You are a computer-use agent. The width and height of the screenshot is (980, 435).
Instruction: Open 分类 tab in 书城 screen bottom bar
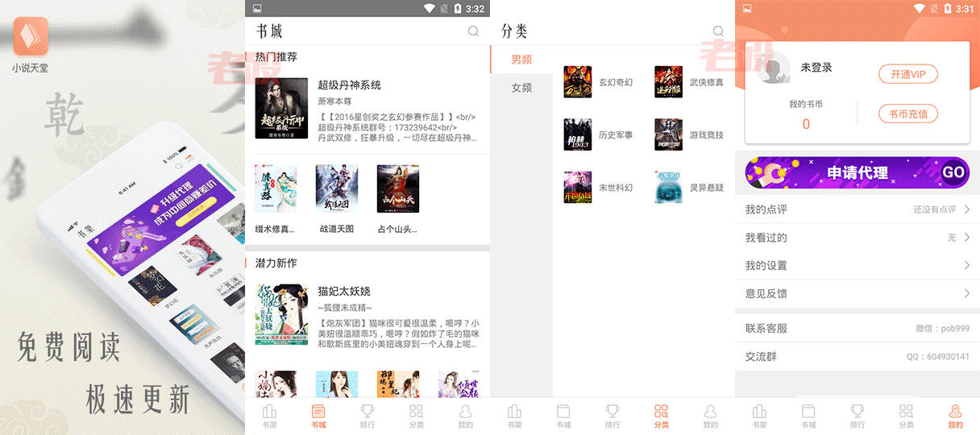(416, 416)
